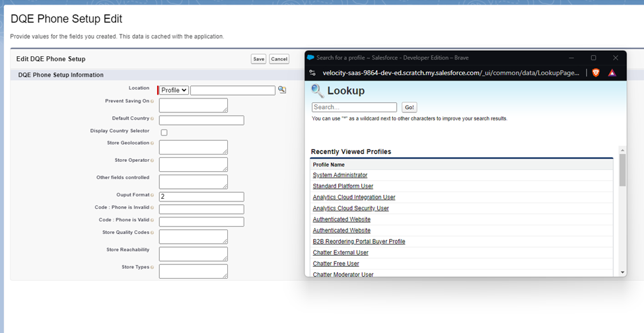
Task: Click into Store Reachability textarea
Action: coord(194,254)
